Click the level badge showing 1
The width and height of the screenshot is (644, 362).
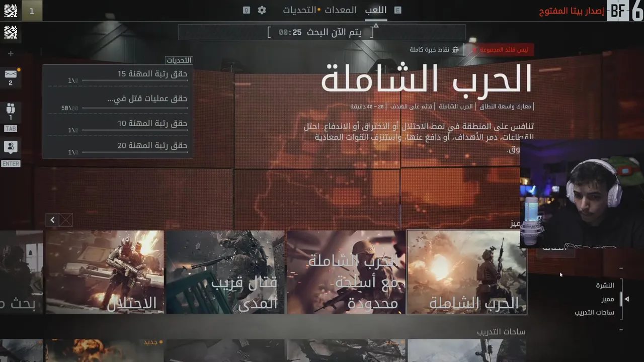pos(32,11)
